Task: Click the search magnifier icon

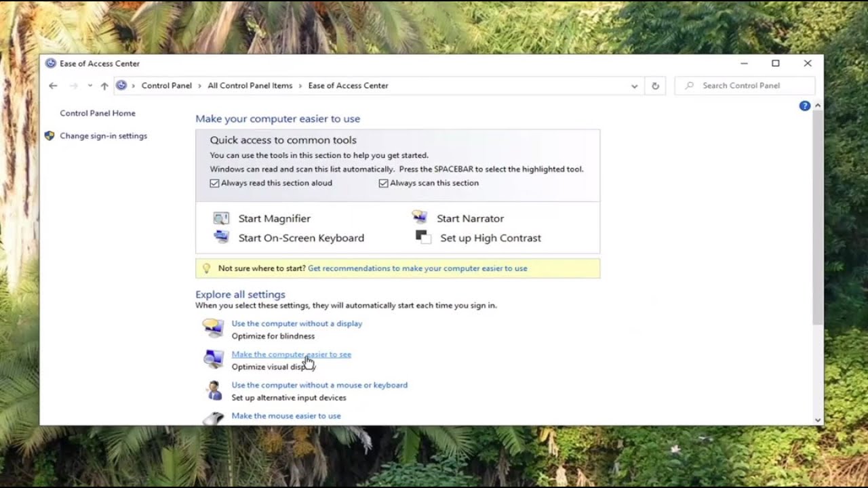Action: [x=690, y=85]
